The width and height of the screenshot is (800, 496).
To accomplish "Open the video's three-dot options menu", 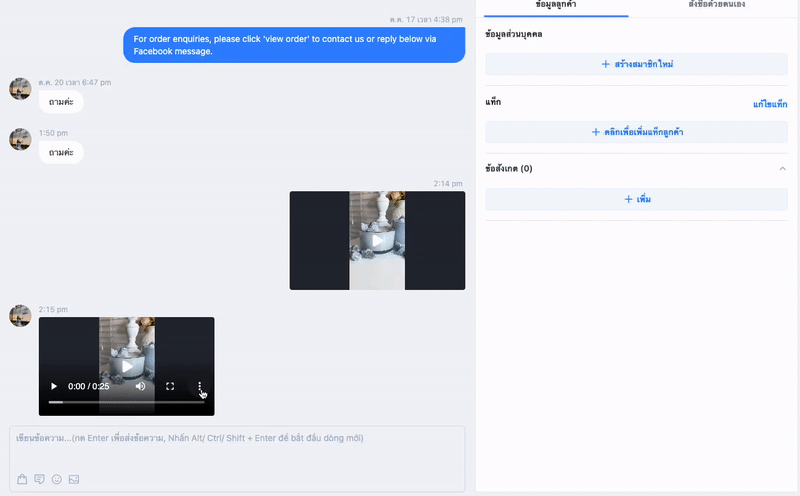I will (x=199, y=386).
